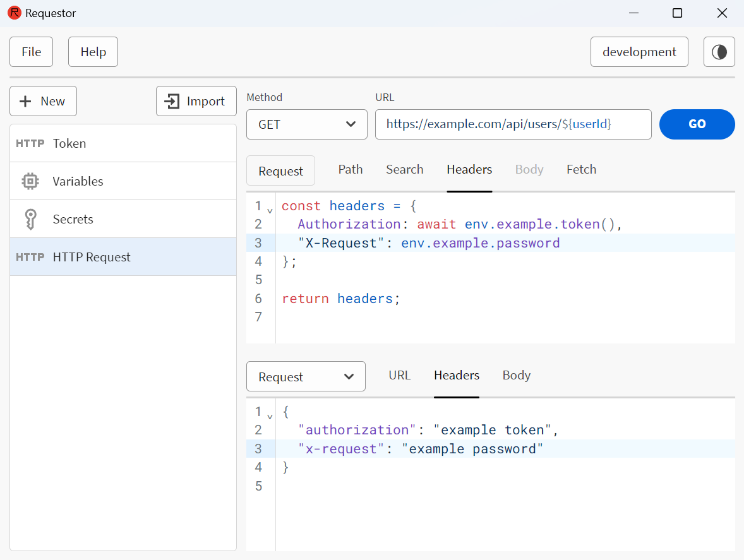Click the Secrets key icon
This screenshot has width=744, height=560.
30,218
